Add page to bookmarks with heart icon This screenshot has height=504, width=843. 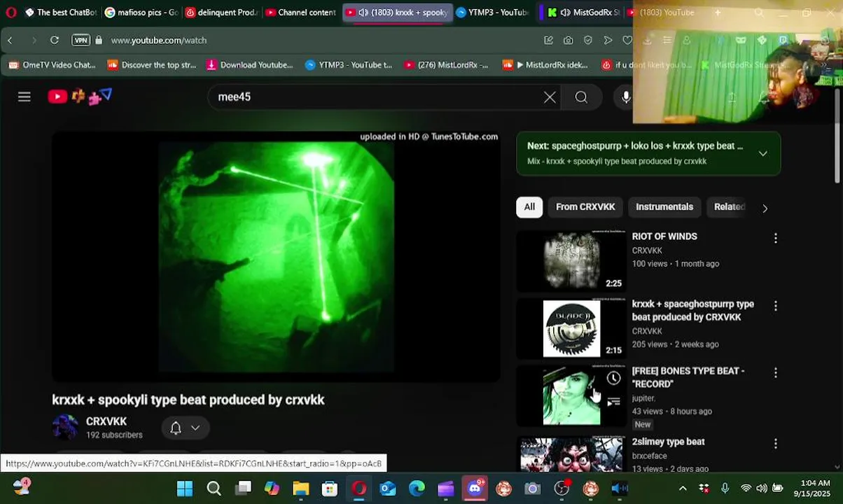627,41
